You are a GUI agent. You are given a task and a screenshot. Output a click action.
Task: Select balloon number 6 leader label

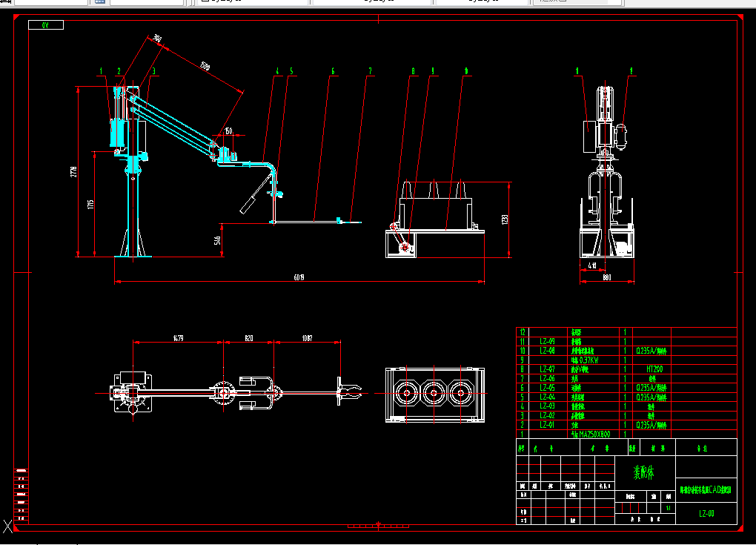click(x=333, y=71)
